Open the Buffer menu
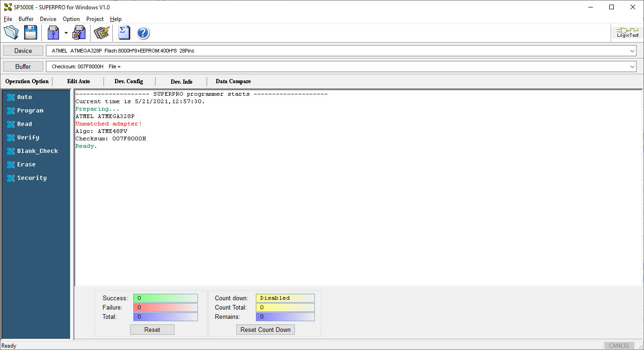The image size is (644, 350). coord(26,19)
